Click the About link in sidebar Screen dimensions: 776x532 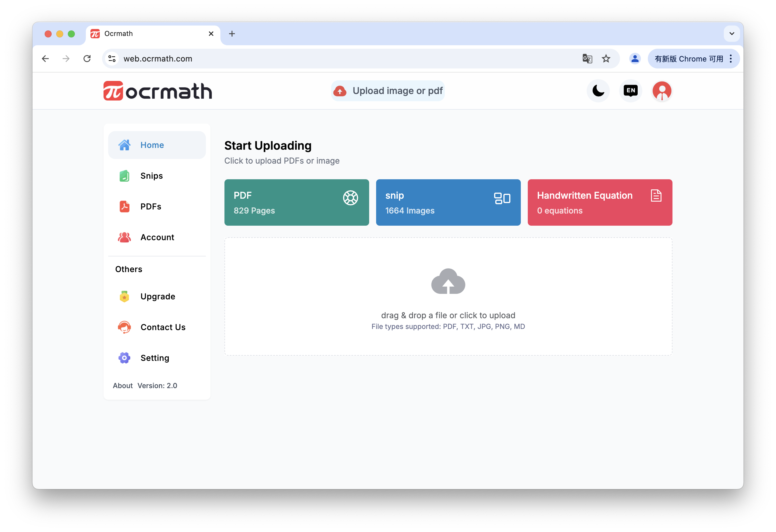click(x=123, y=386)
